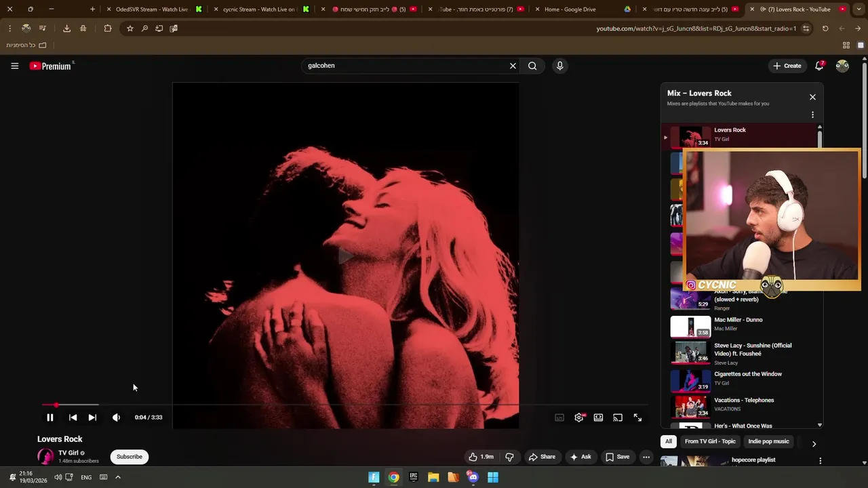Like the video thumbs-up button
The image size is (868, 488).
[481, 457]
